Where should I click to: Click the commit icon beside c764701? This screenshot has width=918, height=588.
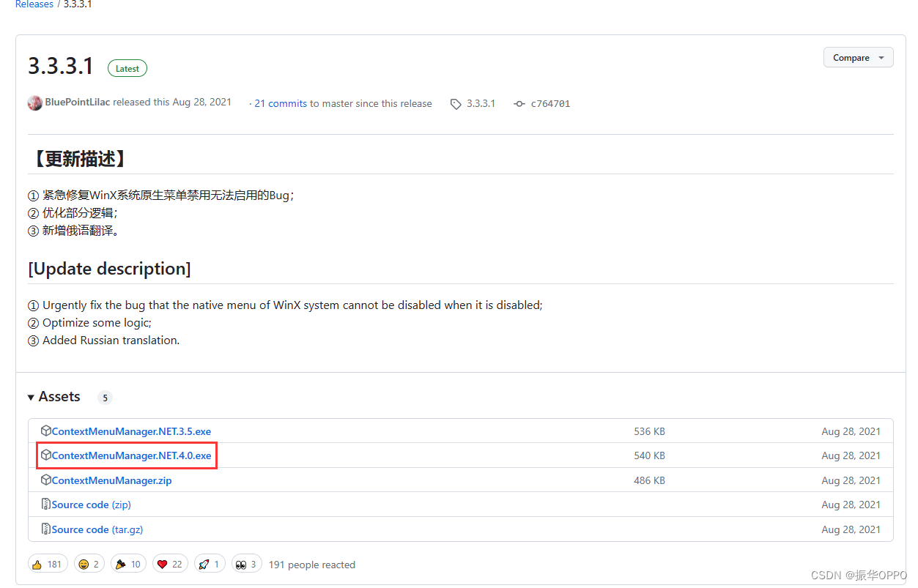(519, 104)
